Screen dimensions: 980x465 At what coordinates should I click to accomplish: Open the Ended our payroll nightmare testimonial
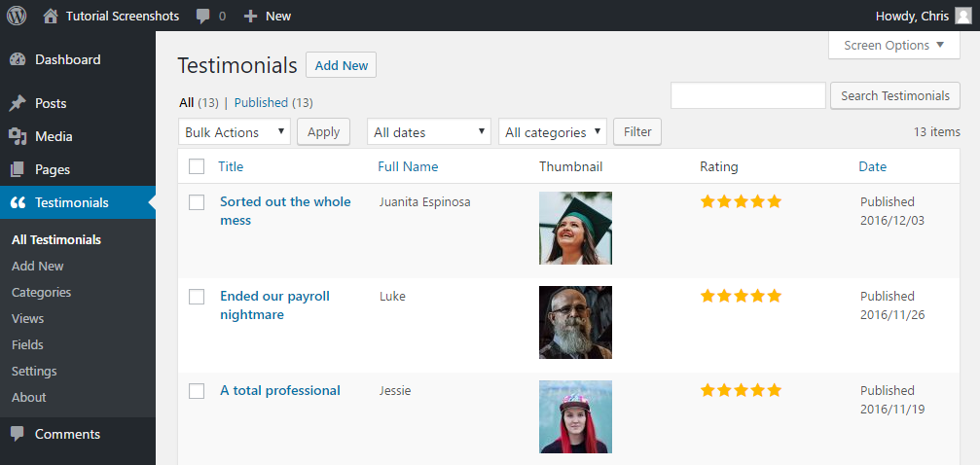click(x=275, y=305)
